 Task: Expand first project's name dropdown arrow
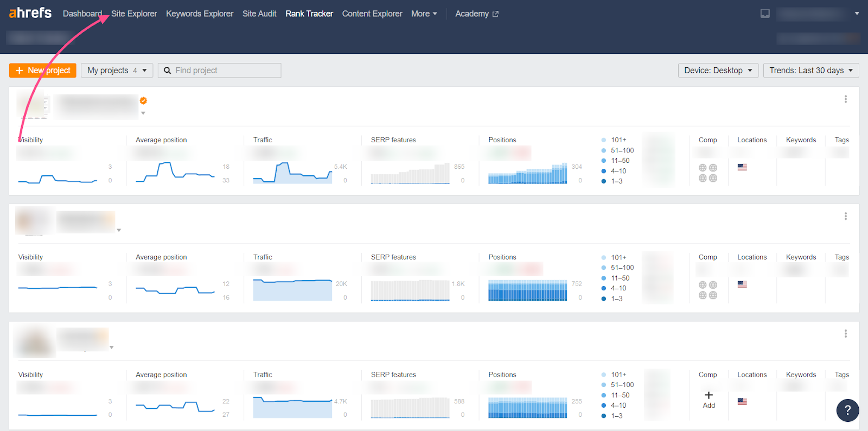143,113
